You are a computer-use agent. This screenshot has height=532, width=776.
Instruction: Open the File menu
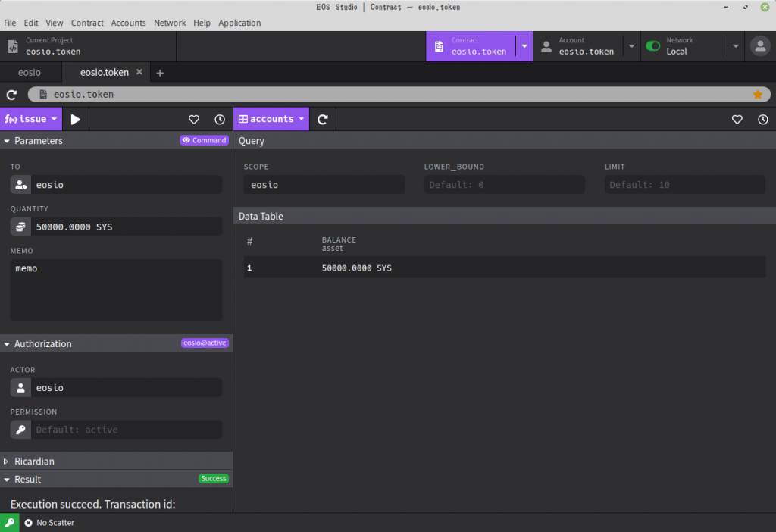10,23
